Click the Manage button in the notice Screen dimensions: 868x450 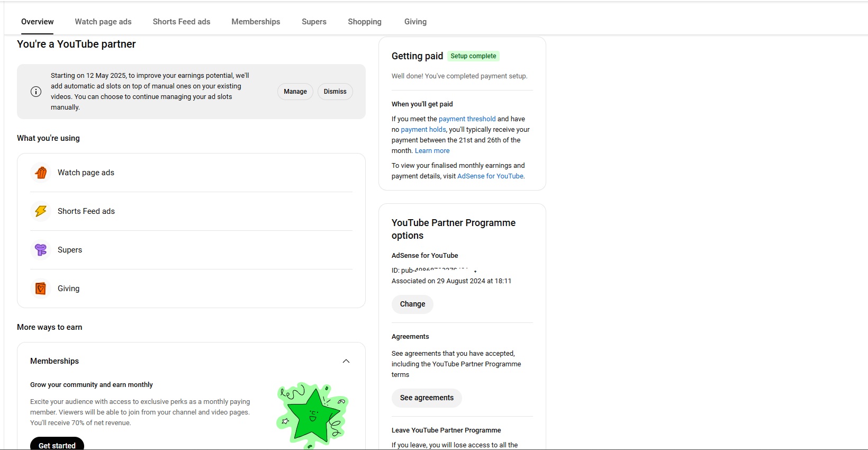click(x=295, y=92)
